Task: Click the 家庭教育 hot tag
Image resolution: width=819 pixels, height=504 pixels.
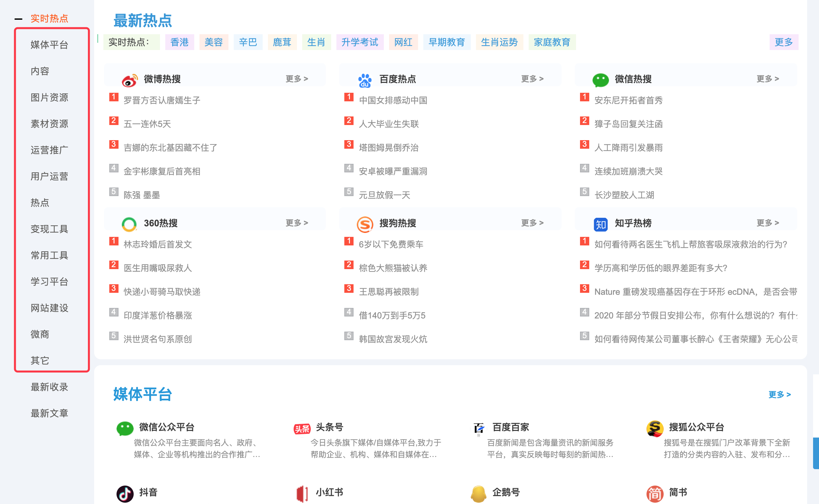Action: (x=552, y=42)
